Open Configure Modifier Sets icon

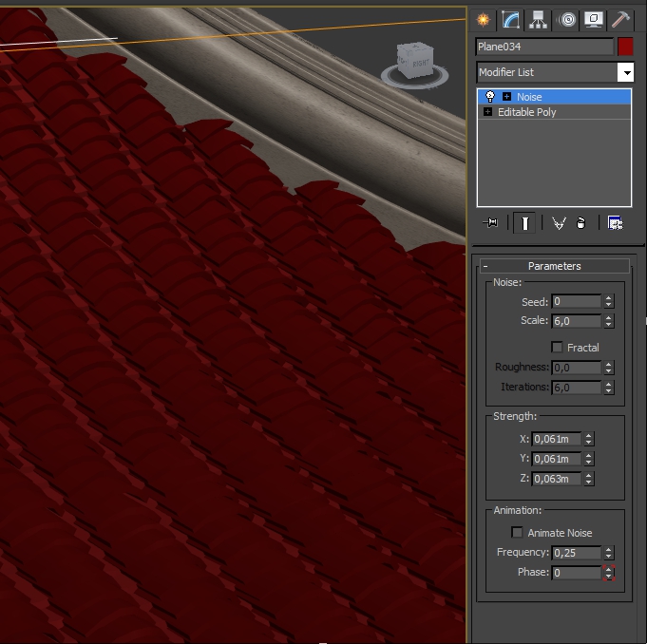tap(615, 223)
